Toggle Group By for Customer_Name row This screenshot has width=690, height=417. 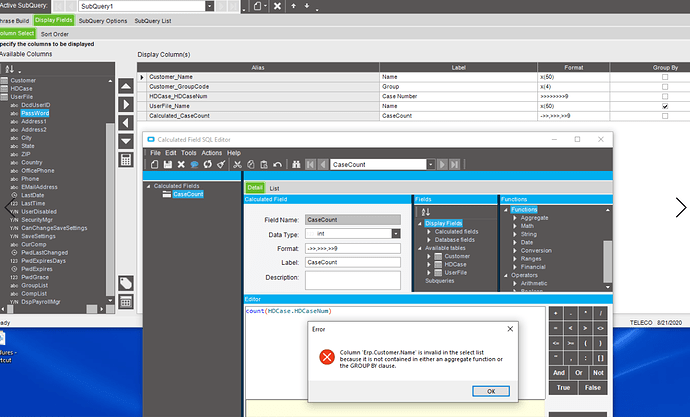click(665, 77)
